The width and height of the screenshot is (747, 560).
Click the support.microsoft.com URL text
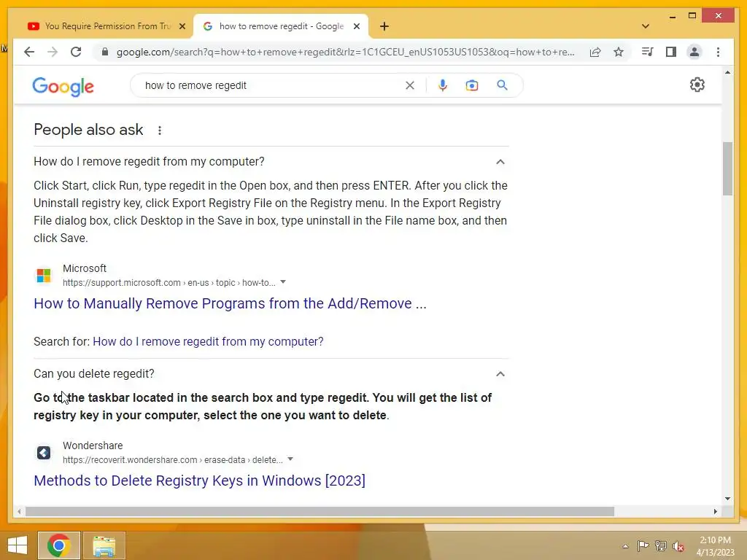pos(169,282)
